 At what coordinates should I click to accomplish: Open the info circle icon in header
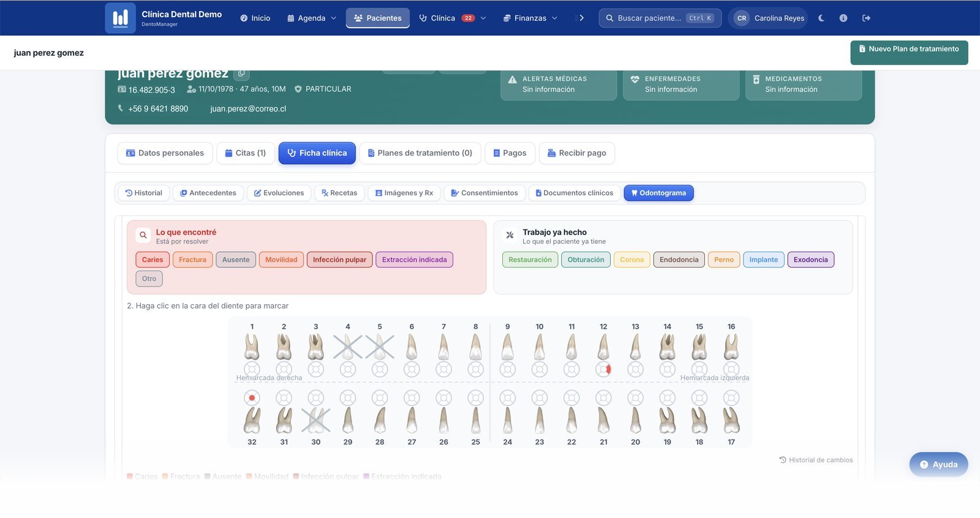843,18
